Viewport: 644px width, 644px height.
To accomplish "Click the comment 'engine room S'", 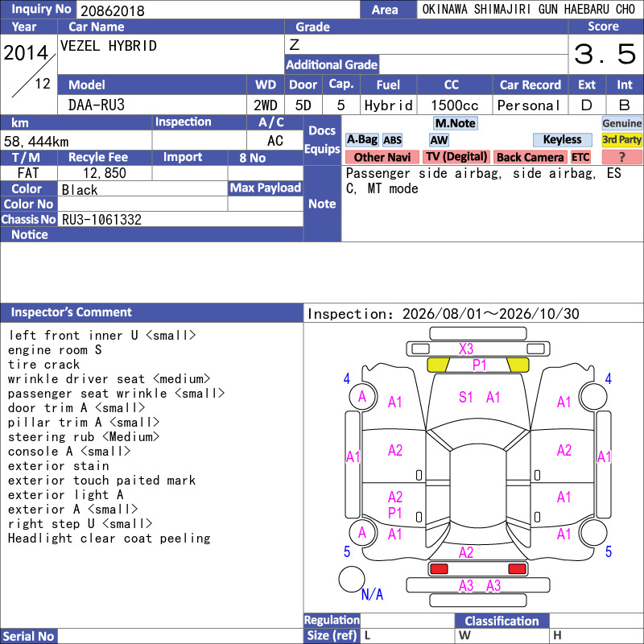I will coord(55,350).
